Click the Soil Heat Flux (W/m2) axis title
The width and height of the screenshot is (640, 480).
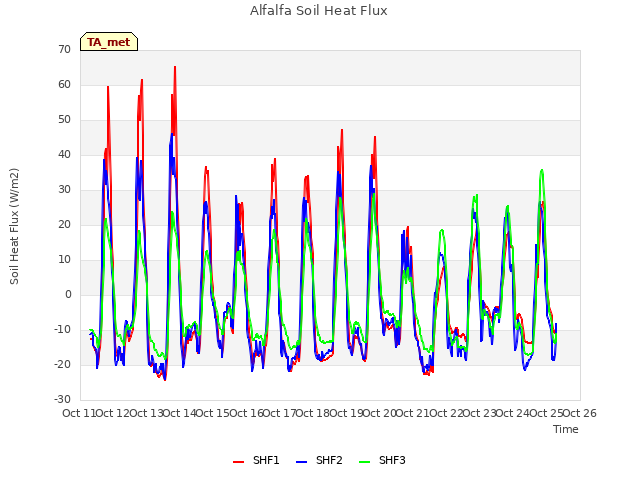[14, 226]
